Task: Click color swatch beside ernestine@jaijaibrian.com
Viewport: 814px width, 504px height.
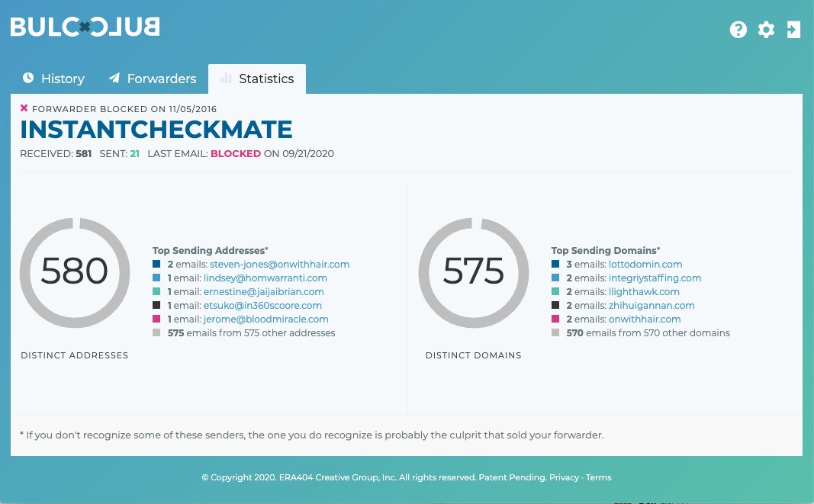Action: click(156, 291)
